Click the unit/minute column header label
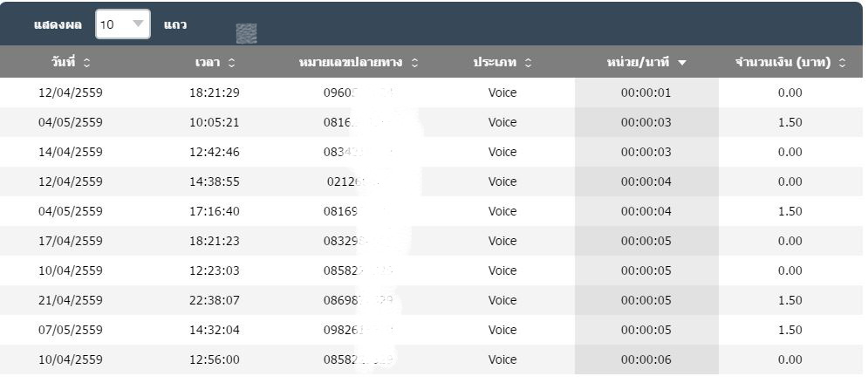 (x=638, y=63)
